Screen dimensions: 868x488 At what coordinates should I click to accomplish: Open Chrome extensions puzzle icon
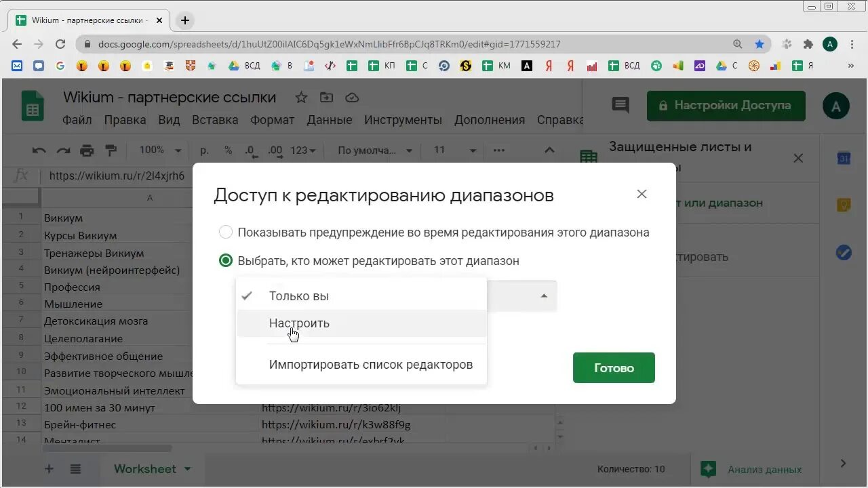tap(808, 44)
